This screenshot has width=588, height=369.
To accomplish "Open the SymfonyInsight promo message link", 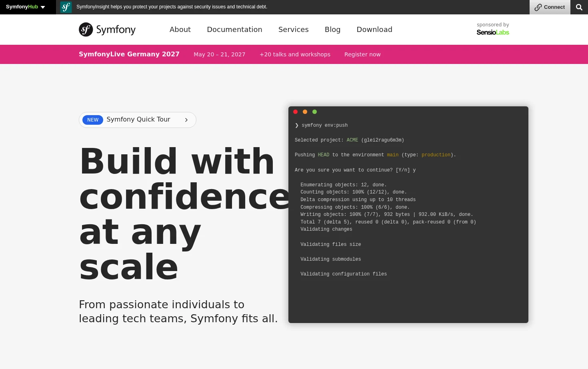I will click(x=172, y=7).
